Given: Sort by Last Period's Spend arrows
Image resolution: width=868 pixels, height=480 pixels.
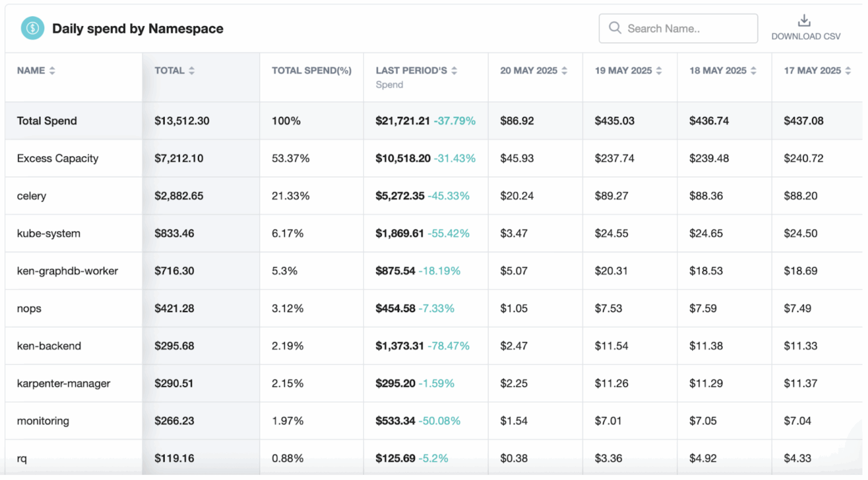Looking at the screenshot, I should [454, 71].
